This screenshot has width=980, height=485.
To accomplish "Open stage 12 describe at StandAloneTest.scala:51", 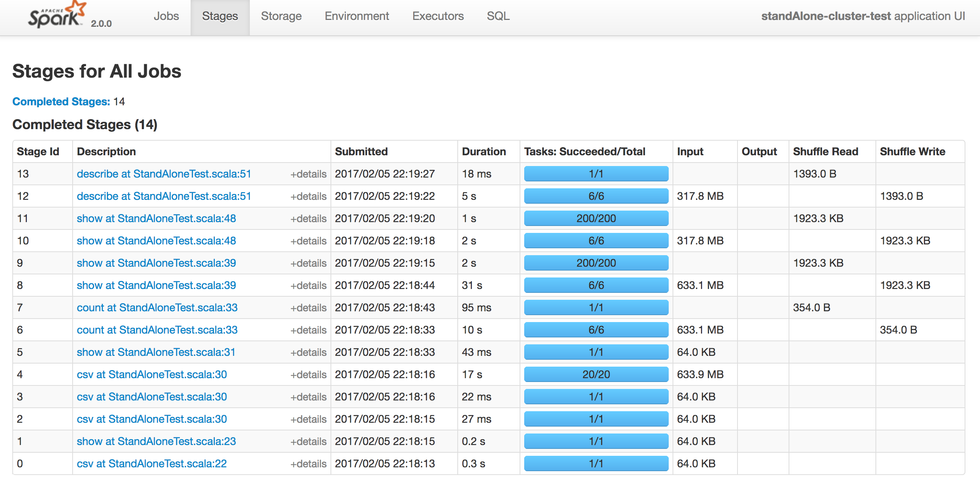I will 164,196.
